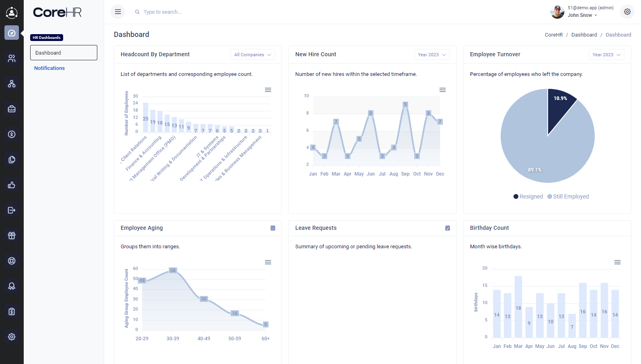Expand the All Companies dropdown
Viewport: 641px width, 364px height.
(253, 55)
